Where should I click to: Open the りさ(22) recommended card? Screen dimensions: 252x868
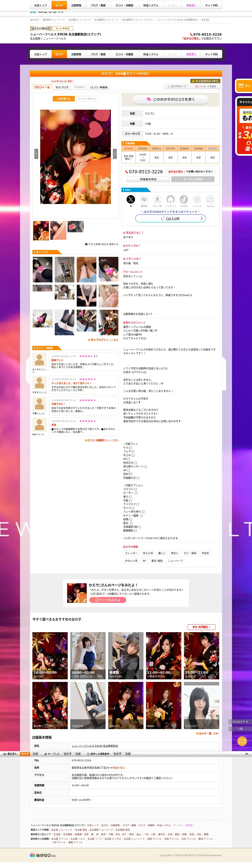pos(202,705)
